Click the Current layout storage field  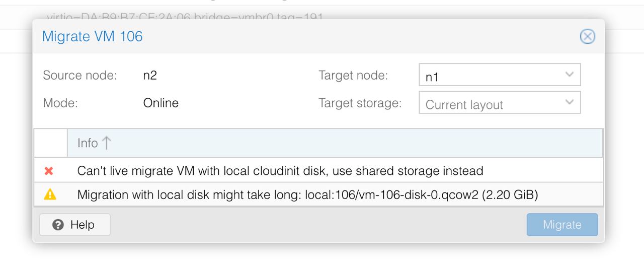pyautogui.click(x=500, y=102)
